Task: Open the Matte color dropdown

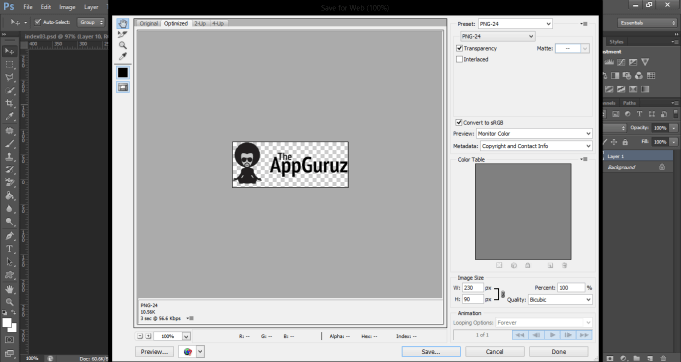Action: tap(572, 49)
